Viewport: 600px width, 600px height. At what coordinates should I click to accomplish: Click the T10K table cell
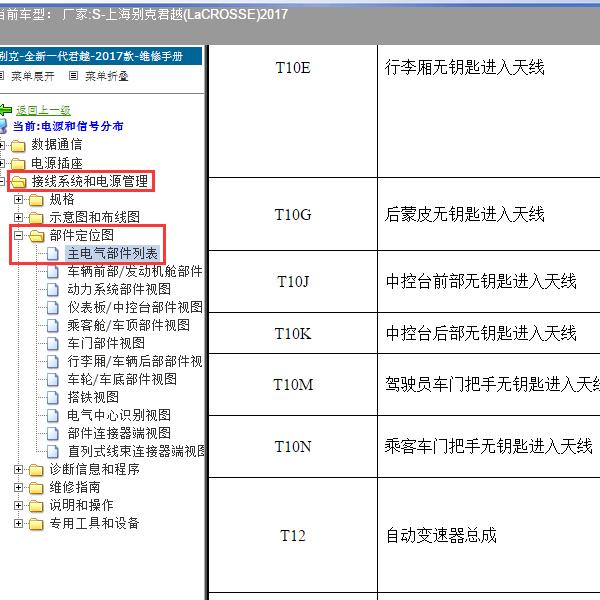(293, 333)
